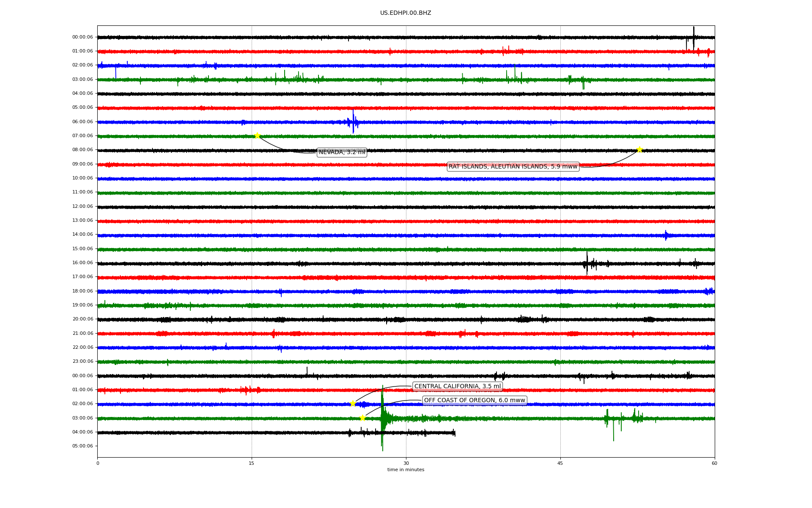Image resolution: width=812 pixels, height=508 pixels.
Task: Click the Off Coast of Oregon star marker
Action: (x=362, y=418)
